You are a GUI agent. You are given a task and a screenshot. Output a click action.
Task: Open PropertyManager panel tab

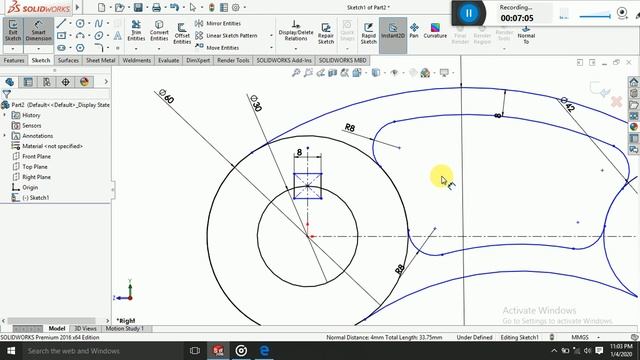click(28, 82)
